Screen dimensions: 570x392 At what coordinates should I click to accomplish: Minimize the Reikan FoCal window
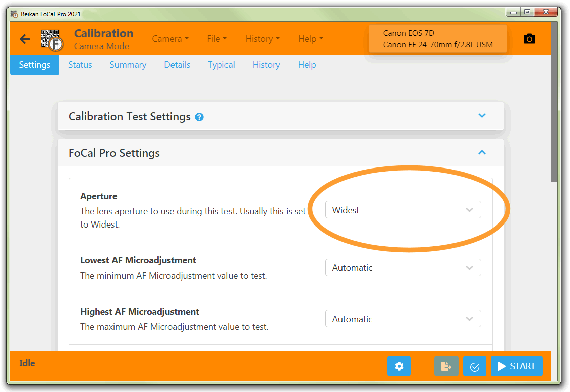click(514, 13)
